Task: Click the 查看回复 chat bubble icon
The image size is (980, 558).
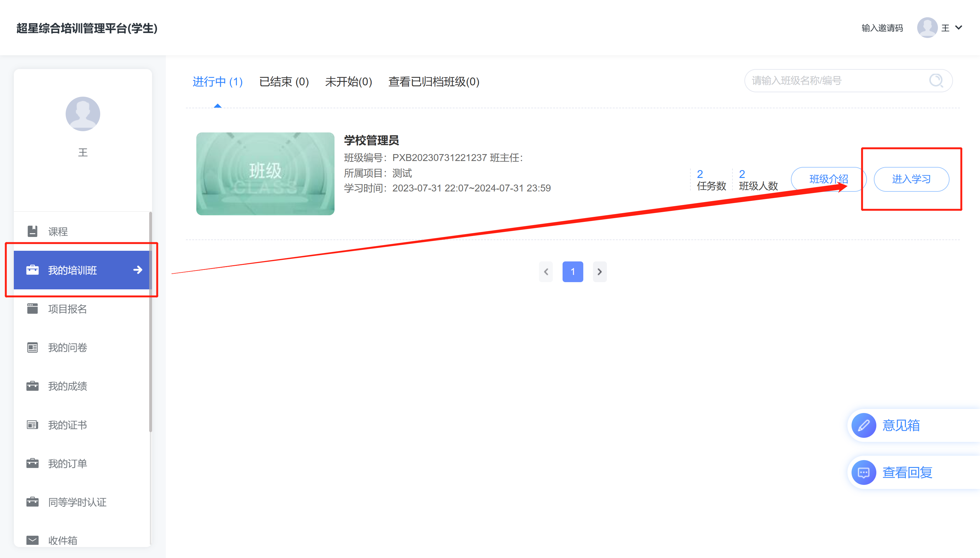Action: click(x=863, y=472)
